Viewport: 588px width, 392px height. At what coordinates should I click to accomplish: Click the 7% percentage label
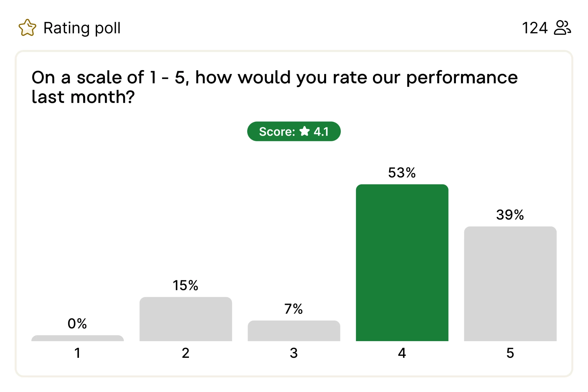tap(294, 309)
